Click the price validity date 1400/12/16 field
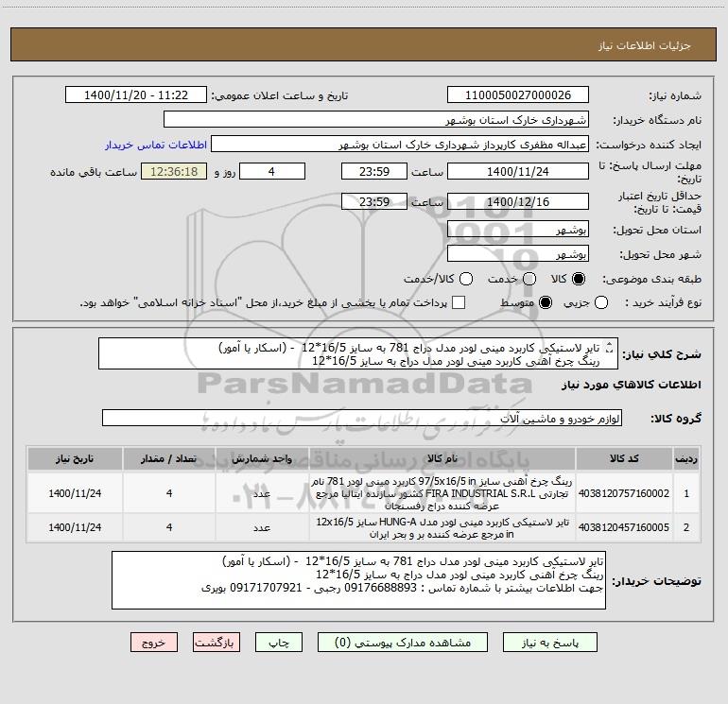728x704 pixels. pyautogui.click(x=518, y=201)
